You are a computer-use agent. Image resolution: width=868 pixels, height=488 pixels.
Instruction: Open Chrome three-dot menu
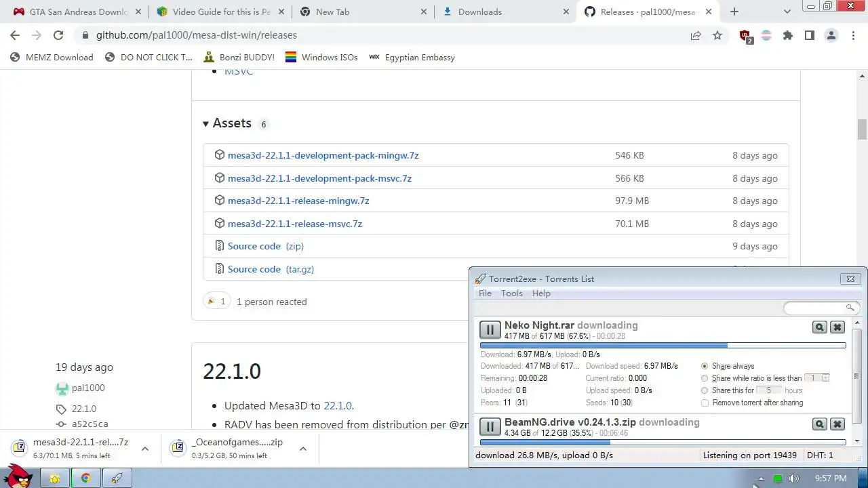(x=853, y=35)
